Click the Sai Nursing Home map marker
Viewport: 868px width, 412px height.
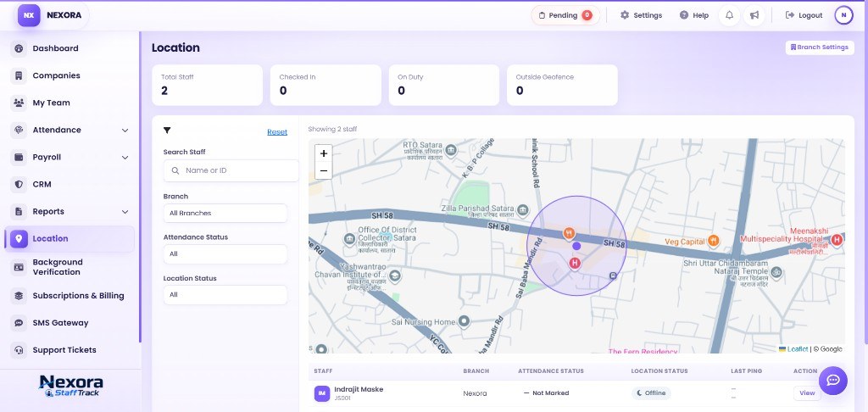point(464,321)
